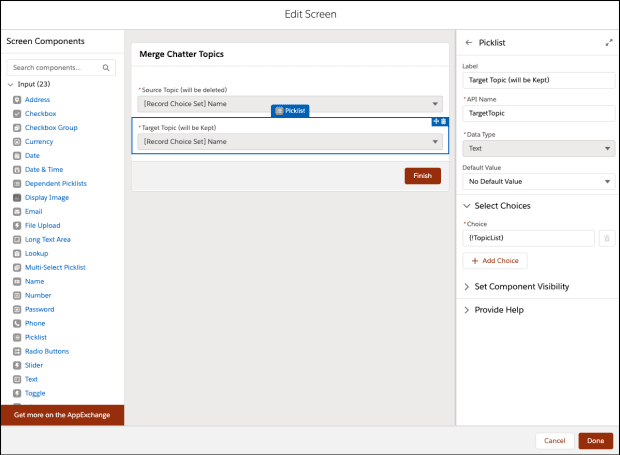Click the Label input field
The height and width of the screenshot is (455, 620).
pos(539,80)
